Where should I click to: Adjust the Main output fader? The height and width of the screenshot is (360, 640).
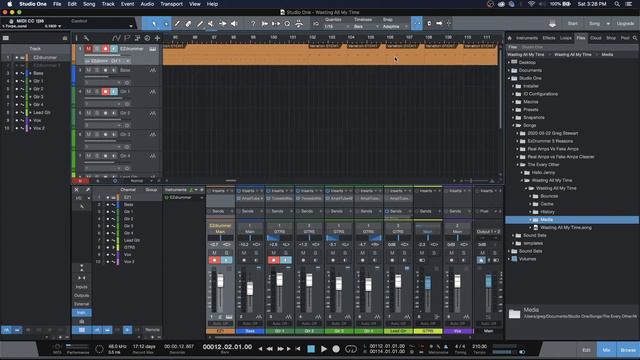(x=489, y=281)
